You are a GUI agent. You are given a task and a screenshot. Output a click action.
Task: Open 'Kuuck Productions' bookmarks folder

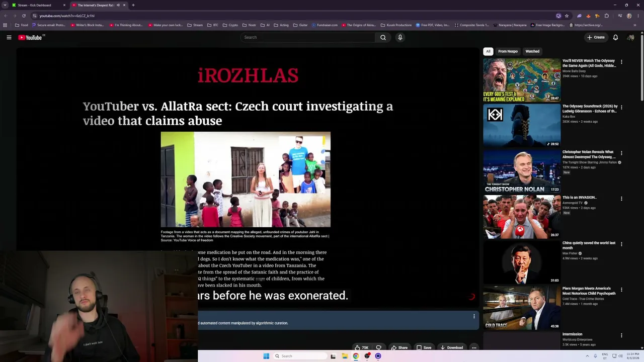point(395,25)
